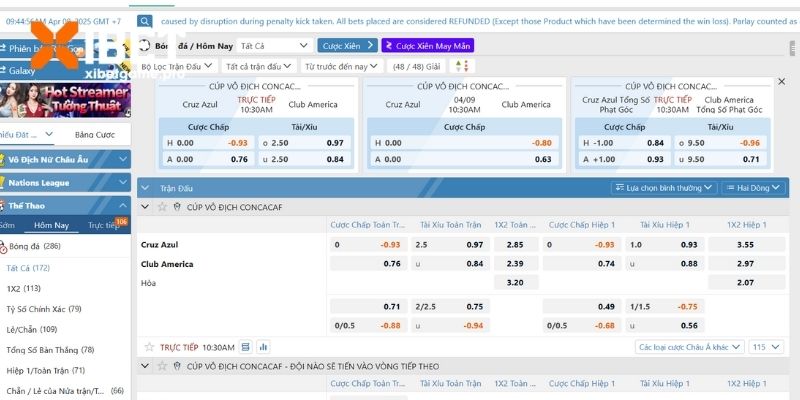Collapse the CÚP VÔ ĐỊCH CONCACAF league section
This screenshot has height=400, width=800.
tap(145, 207)
